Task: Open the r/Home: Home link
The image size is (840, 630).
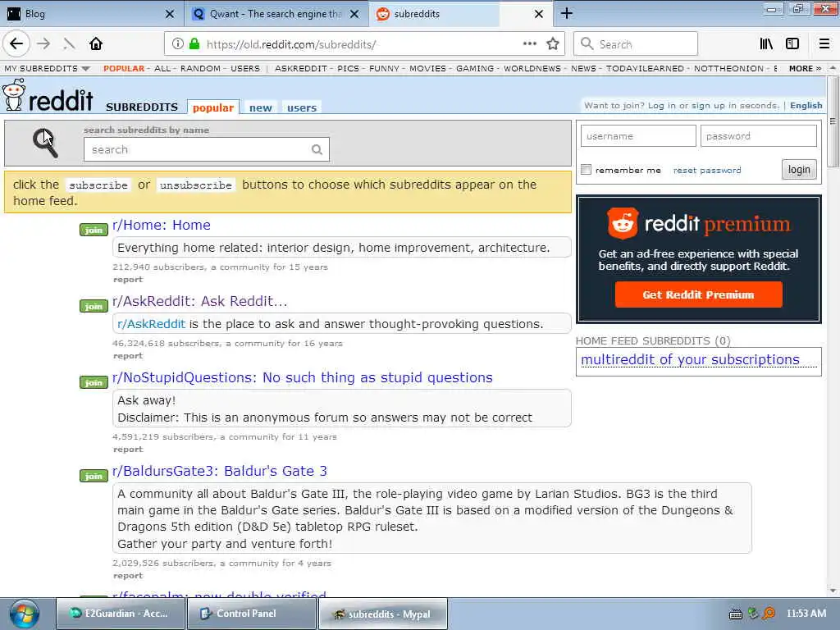Action: coord(162,225)
